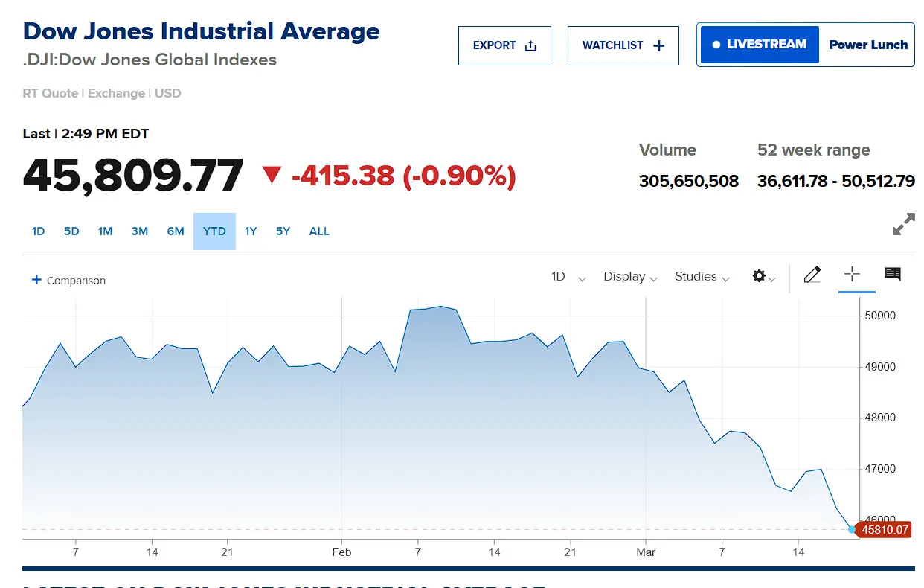Open the chart info tips icon
Viewport: 924px width, 588px height.
coord(892,275)
